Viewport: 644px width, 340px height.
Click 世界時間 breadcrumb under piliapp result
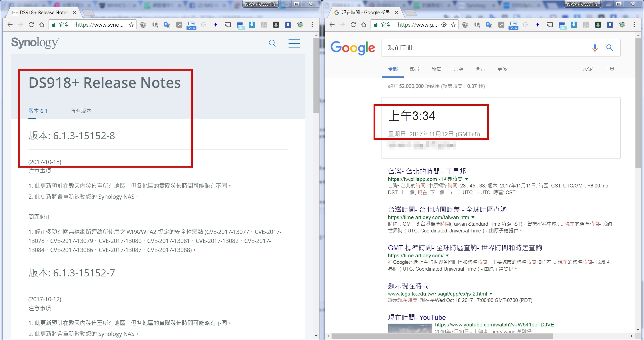coord(452,179)
